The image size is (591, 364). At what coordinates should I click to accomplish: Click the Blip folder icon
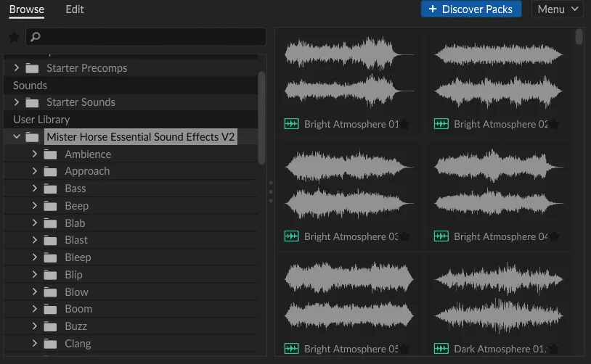click(50, 275)
